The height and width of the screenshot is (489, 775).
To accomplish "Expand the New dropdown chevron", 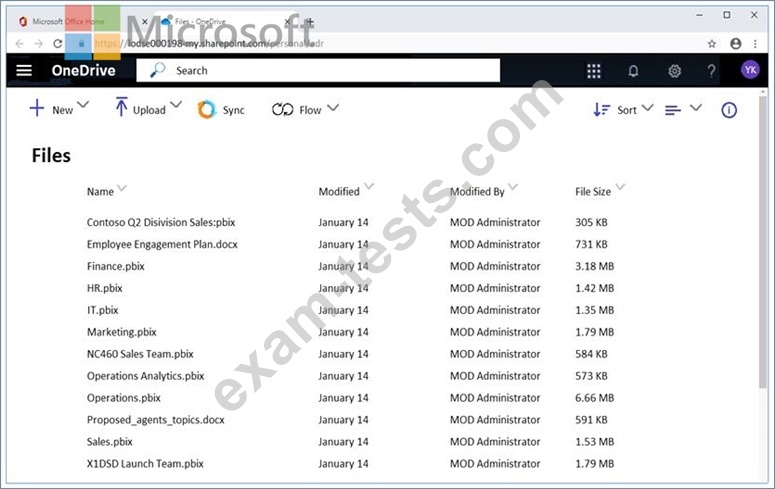I will (83, 105).
